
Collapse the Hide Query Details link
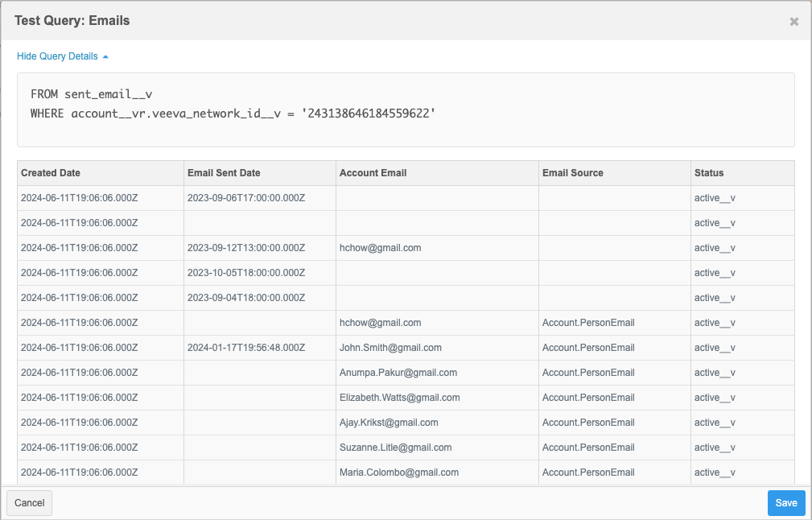pyautogui.click(x=62, y=56)
